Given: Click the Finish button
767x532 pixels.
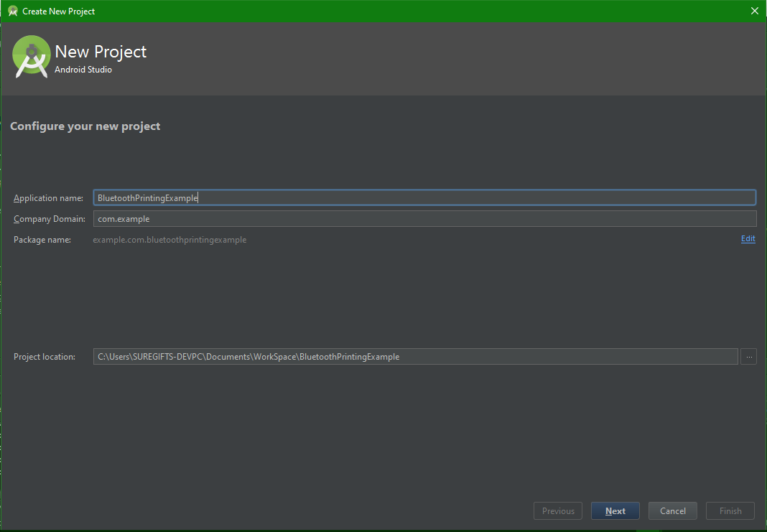Looking at the screenshot, I should point(730,510).
